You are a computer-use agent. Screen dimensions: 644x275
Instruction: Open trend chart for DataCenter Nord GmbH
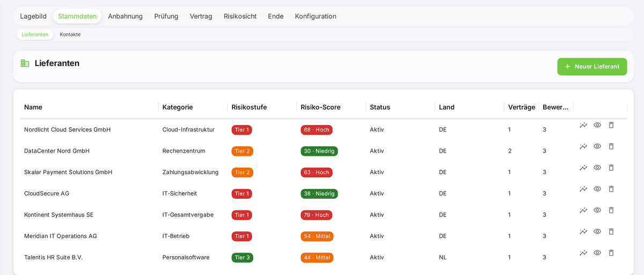pyautogui.click(x=583, y=146)
